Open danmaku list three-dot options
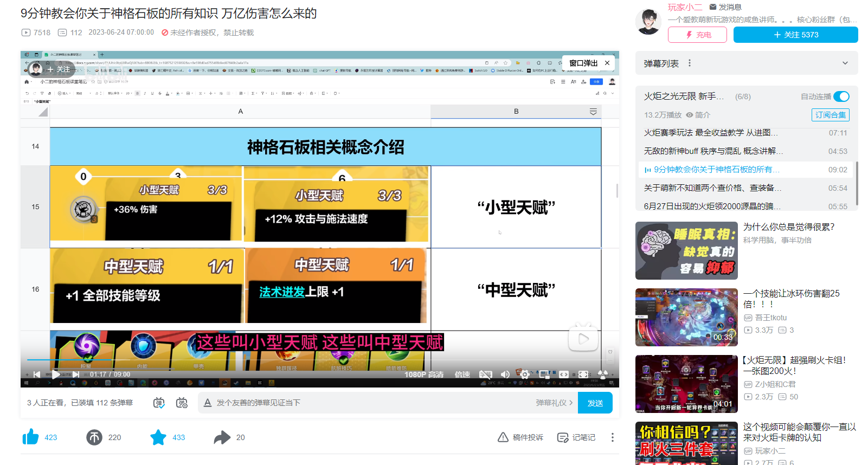The image size is (868, 465). tap(690, 63)
